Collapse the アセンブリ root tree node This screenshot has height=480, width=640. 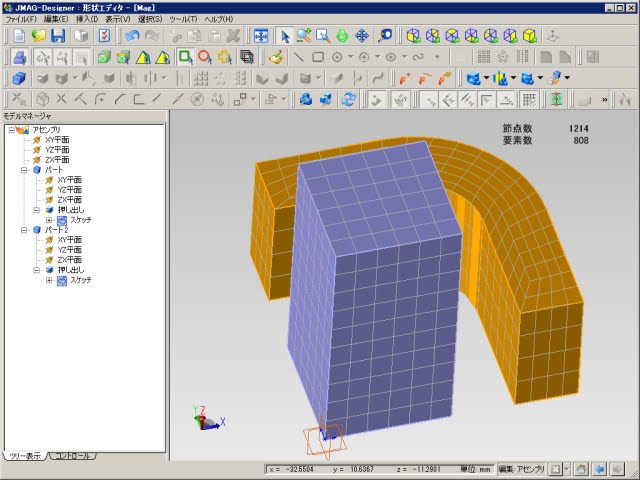pyautogui.click(x=9, y=129)
